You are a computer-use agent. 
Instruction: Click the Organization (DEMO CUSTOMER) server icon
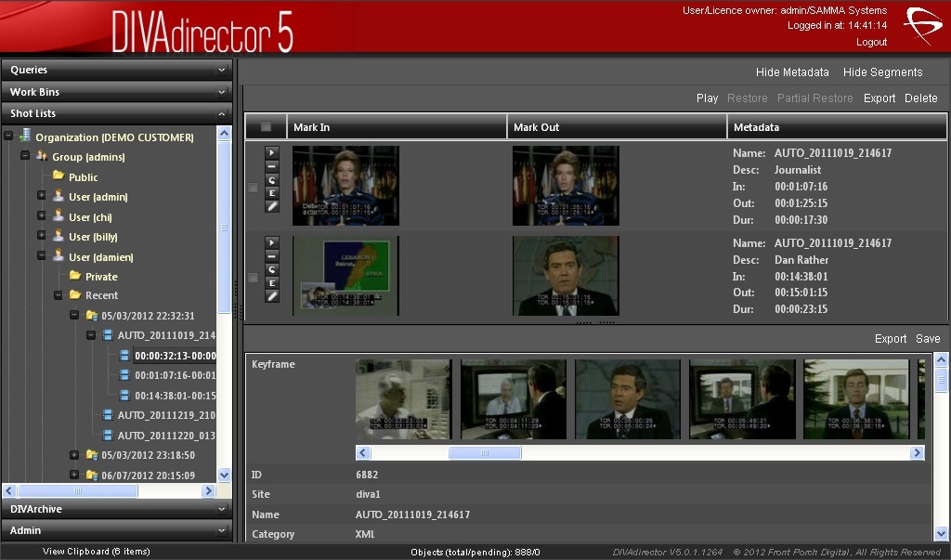(25, 137)
